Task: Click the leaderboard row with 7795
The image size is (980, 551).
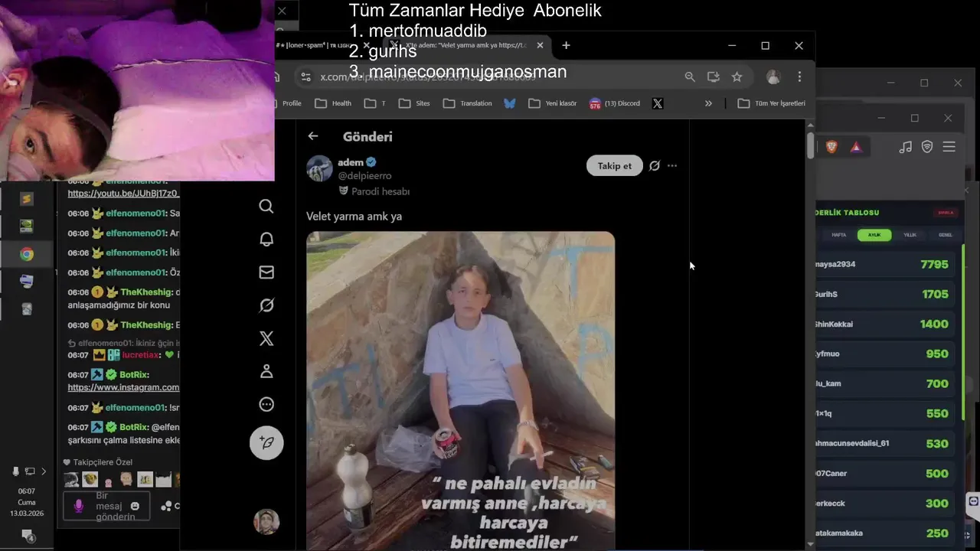Action: pyautogui.click(x=885, y=264)
